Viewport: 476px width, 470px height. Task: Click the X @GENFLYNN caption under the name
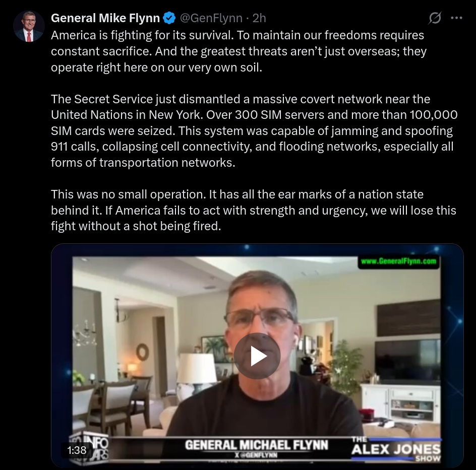click(x=256, y=455)
